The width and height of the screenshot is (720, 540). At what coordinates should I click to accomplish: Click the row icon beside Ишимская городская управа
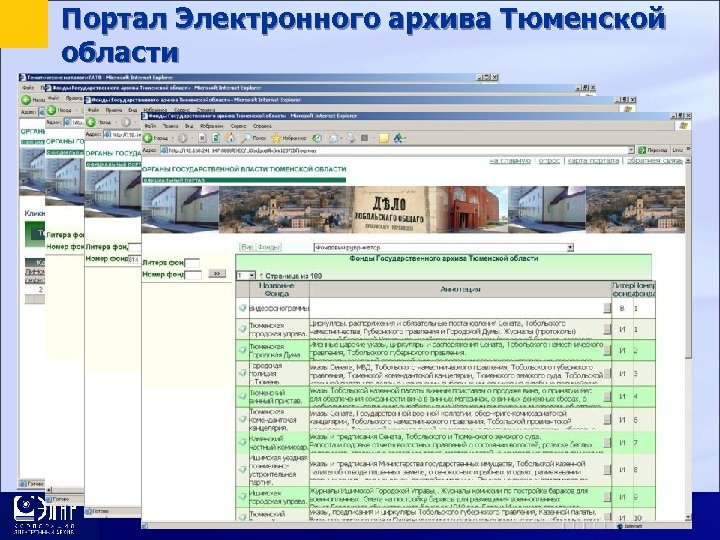[242, 496]
